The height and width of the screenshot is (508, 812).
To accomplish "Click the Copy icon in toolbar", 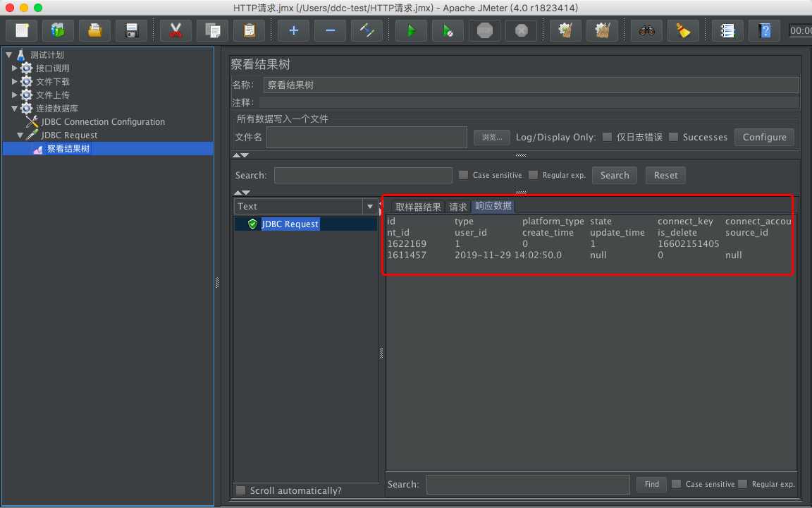I will [213, 30].
